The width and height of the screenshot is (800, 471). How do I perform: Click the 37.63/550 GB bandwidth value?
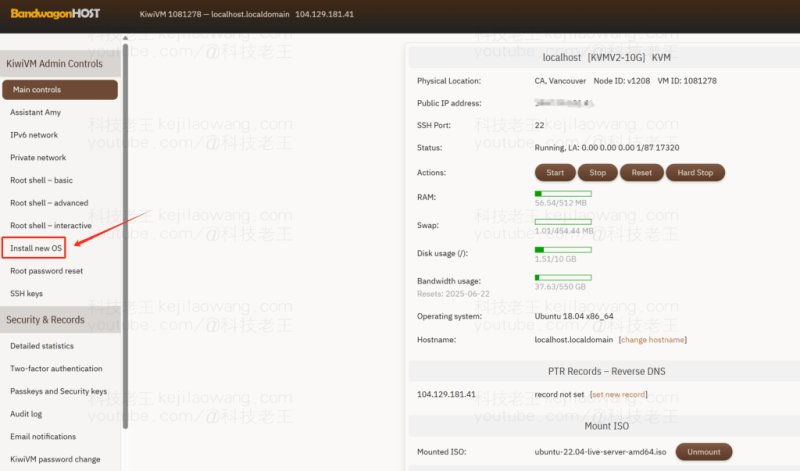pos(560,287)
